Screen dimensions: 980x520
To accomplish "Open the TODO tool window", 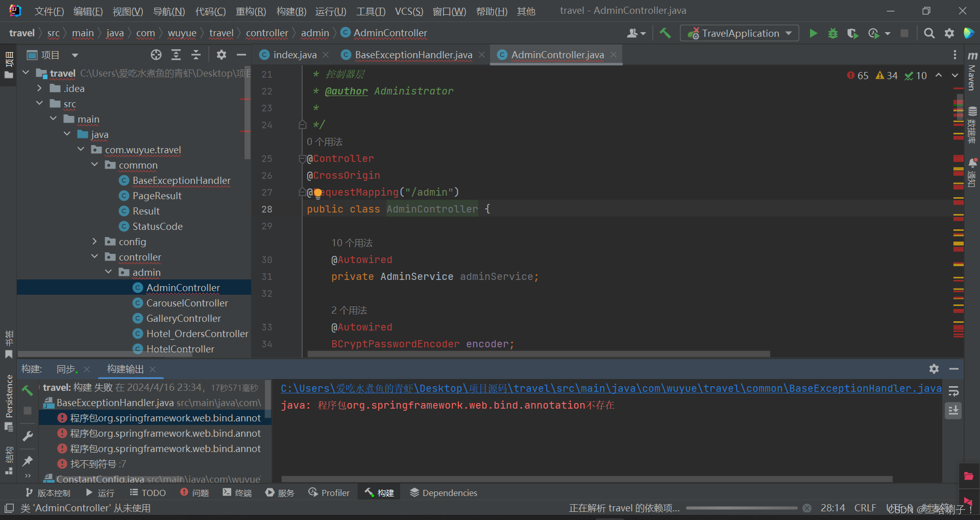I will coord(148,493).
